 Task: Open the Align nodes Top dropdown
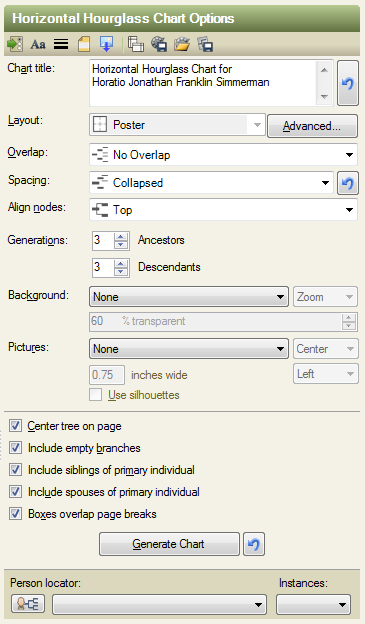point(223,209)
